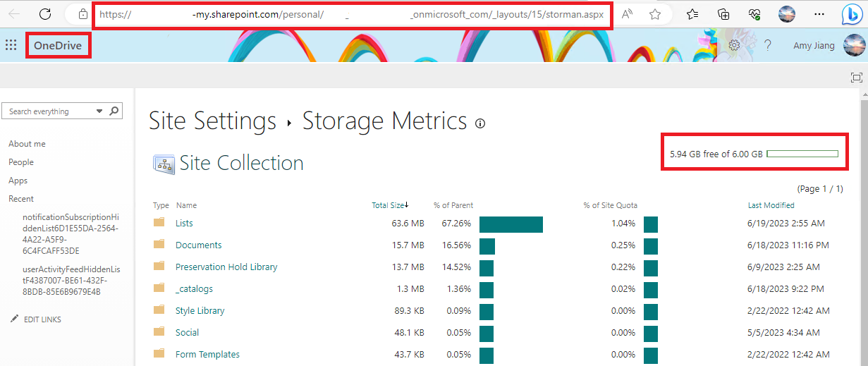Go to People in left navigation
The width and height of the screenshot is (868, 366).
(21, 162)
